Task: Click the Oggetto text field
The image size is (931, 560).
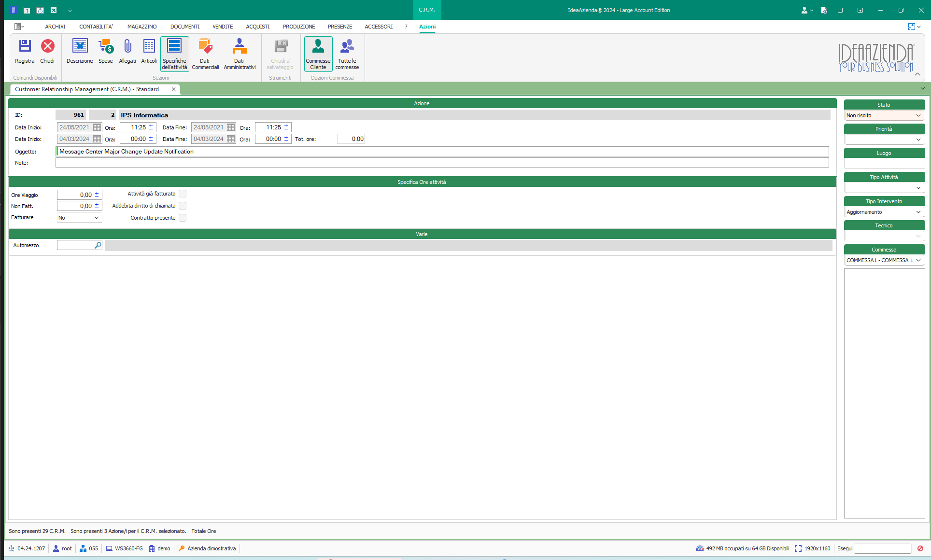Action: (442, 152)
